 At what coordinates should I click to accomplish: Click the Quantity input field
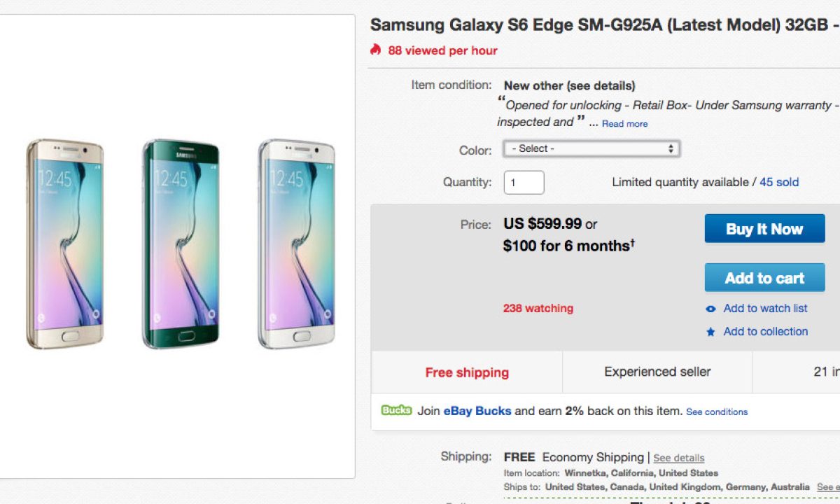click(524, 182)
